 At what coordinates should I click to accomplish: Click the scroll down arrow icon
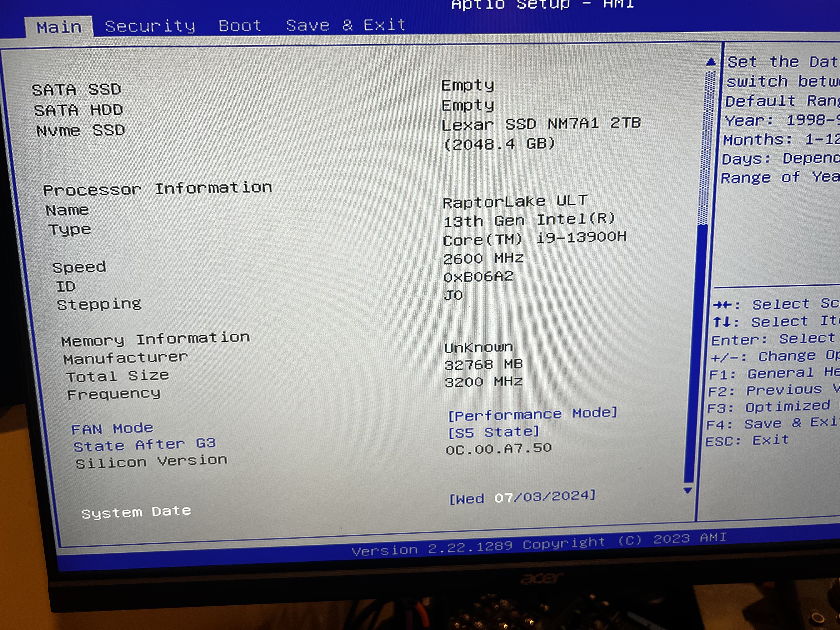point(687,490)
